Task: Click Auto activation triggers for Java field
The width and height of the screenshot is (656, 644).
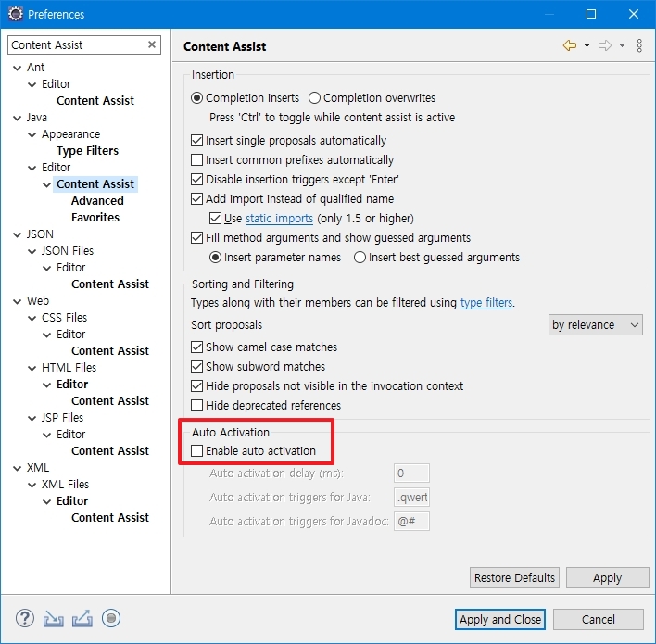Action: [411, 498]
